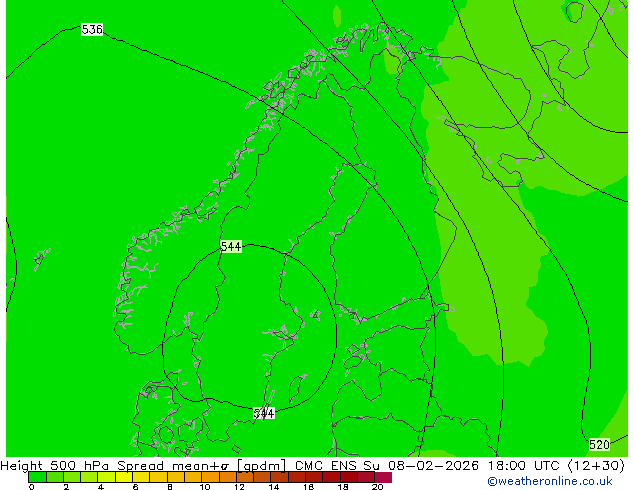634x490 pixels.
Task: Click the 'Height 500 hPa' title text
Action: coord(55,465)
